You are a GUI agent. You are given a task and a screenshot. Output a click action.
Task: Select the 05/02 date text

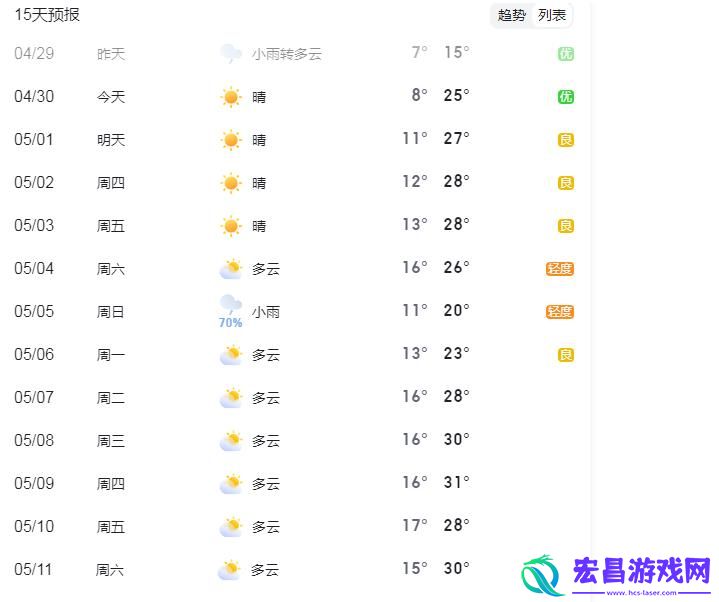(x=34, y=182)
